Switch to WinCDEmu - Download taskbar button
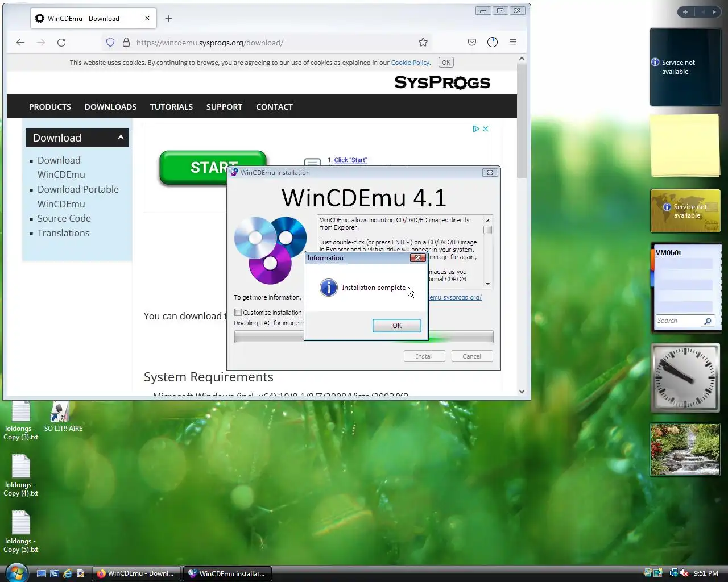Screen dimensions: 728x582 136,573
